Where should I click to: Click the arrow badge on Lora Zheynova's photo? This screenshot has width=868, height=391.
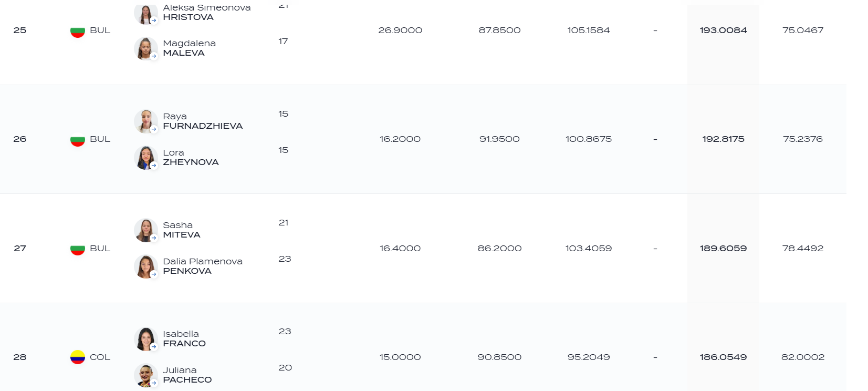tap(154, 165)
